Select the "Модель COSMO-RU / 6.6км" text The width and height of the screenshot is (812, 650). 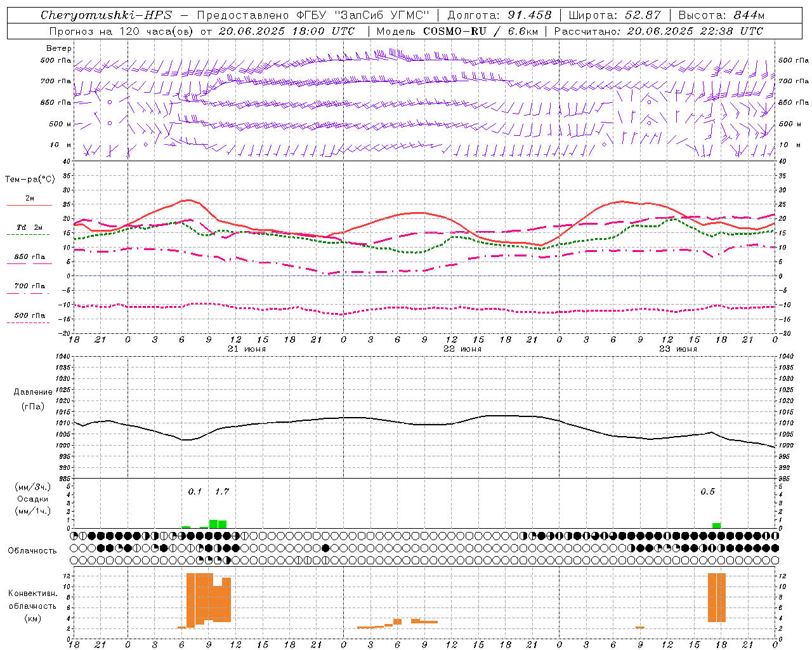[457, 31]
